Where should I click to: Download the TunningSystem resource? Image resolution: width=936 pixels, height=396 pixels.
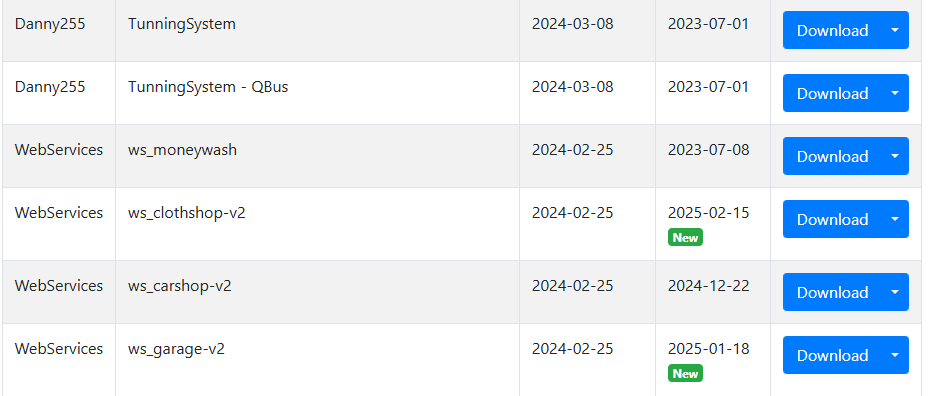click(832, 30)
